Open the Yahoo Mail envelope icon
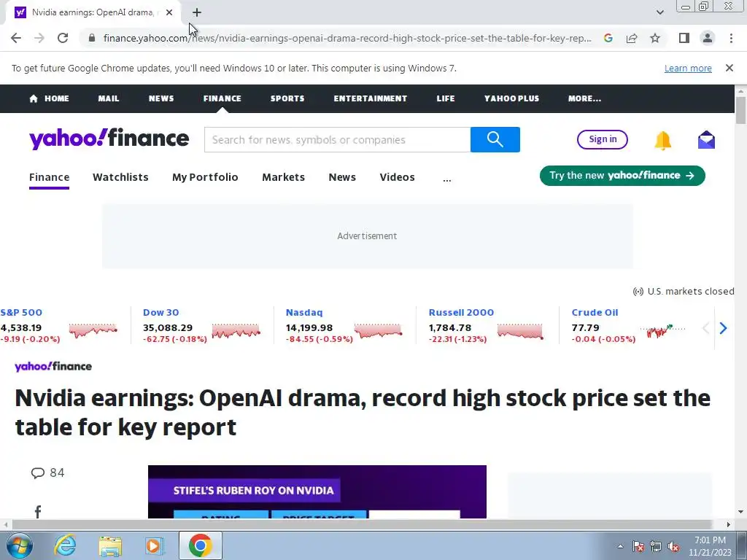This screenshot has height=560, width=747. click(706, 140)
